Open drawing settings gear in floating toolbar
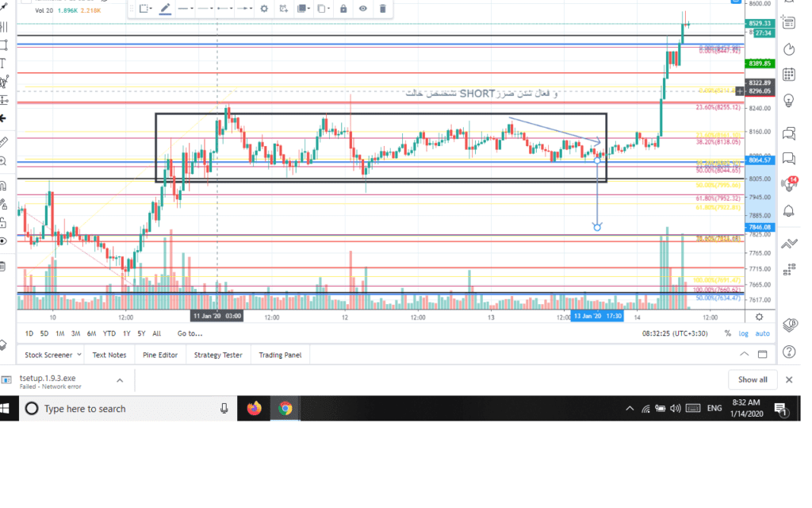Viewport: 812px width, 508px height. click(x=264, y=9)
